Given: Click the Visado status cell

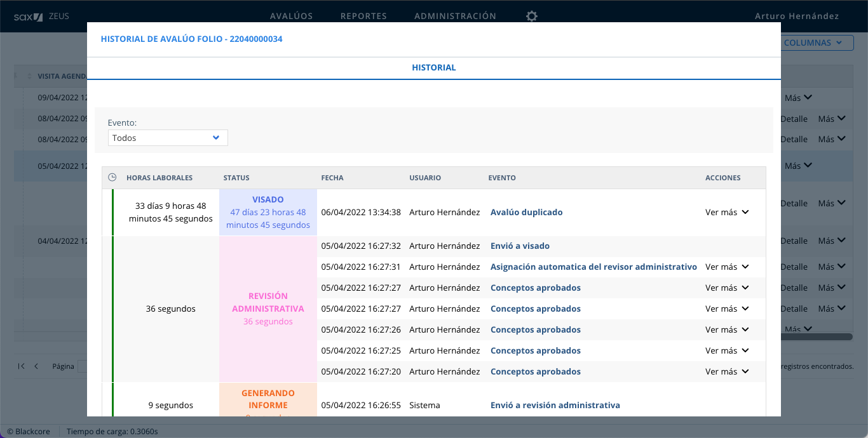Looking at the screenshot, I should pos(268,212).
